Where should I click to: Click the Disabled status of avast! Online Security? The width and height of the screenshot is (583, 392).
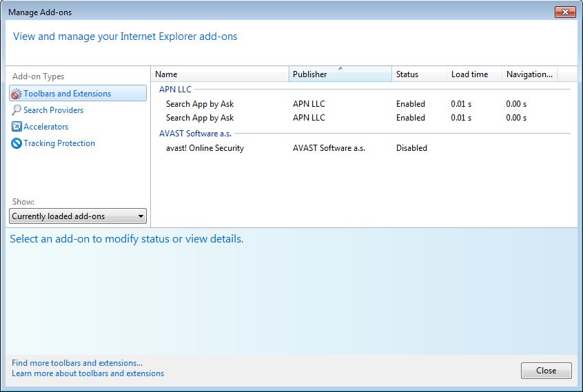coord(411,148)
